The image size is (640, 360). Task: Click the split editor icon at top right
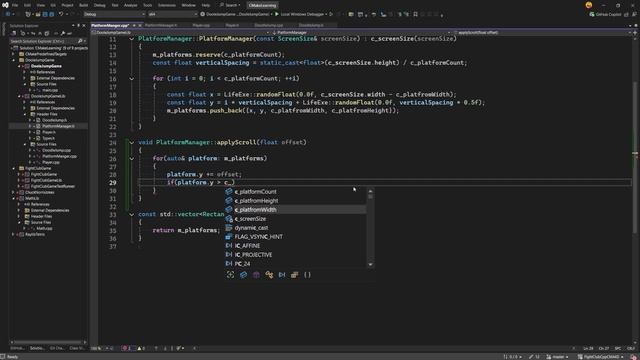[635, 33]
